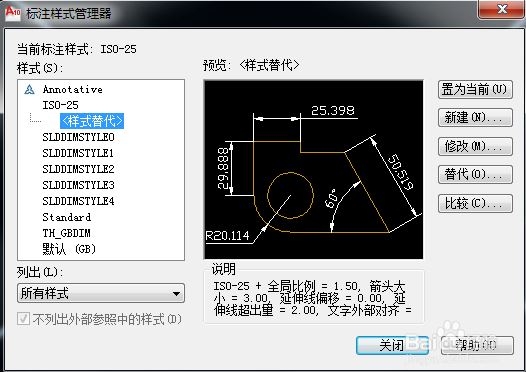526x372 pixels.
Task: Highlight the SLDDIMSTYLE4 style
Action: (x=78, y=201)
